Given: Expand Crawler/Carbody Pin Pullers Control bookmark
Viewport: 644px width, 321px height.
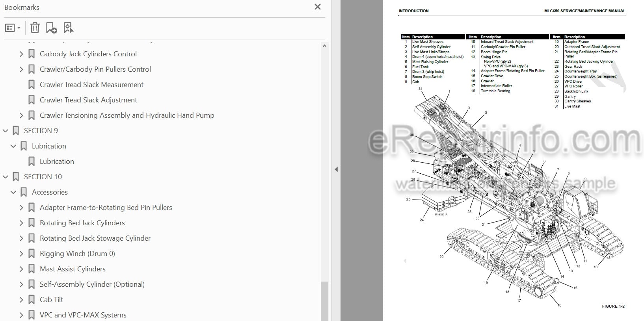Looking at the screenshot, I should pyautogui.click(x=21, y=69).
